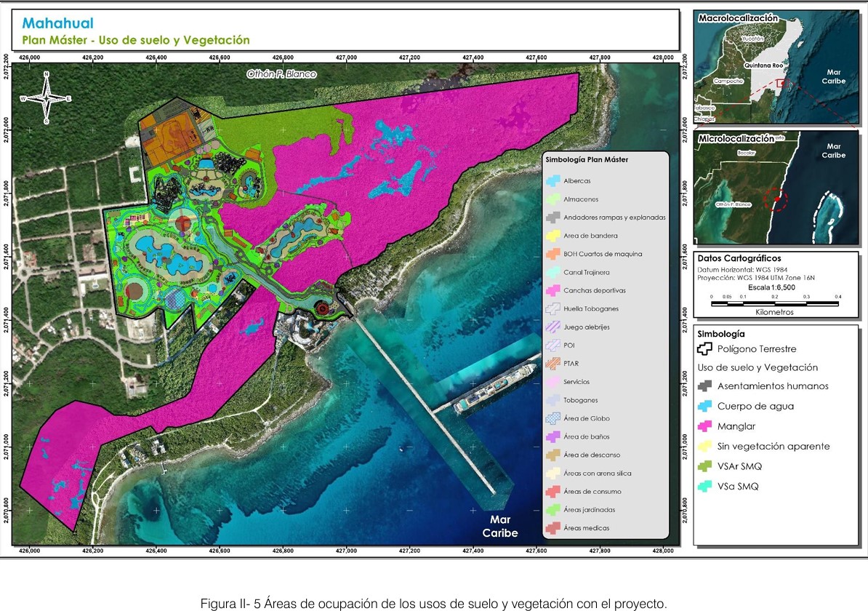Click the Juego alebrijes hatched symbol
This screenshot has width=868, height=611.
point(553,327)
